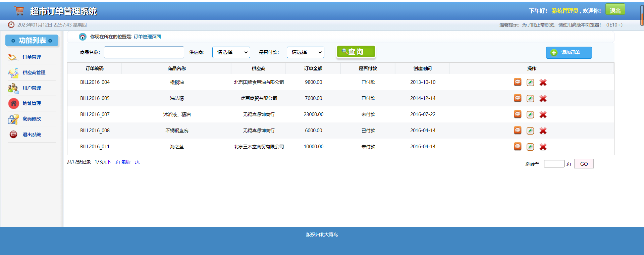Viewport: 644px width, 255px height.
Task: Click supplier 优百商贸有限公司
Action: point(259,98)
